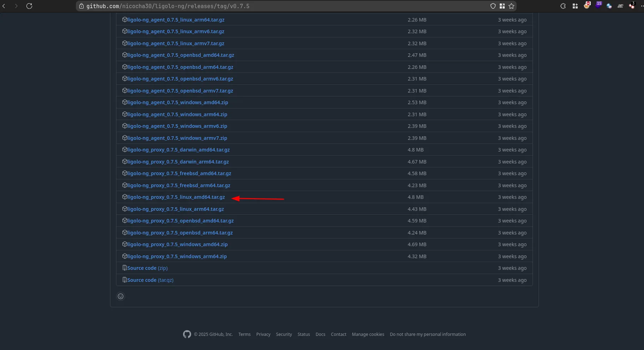Open Manage cookies in the footer
This screenshot has width=644, height=350.
pyautogui.click(x=368, y=334)
